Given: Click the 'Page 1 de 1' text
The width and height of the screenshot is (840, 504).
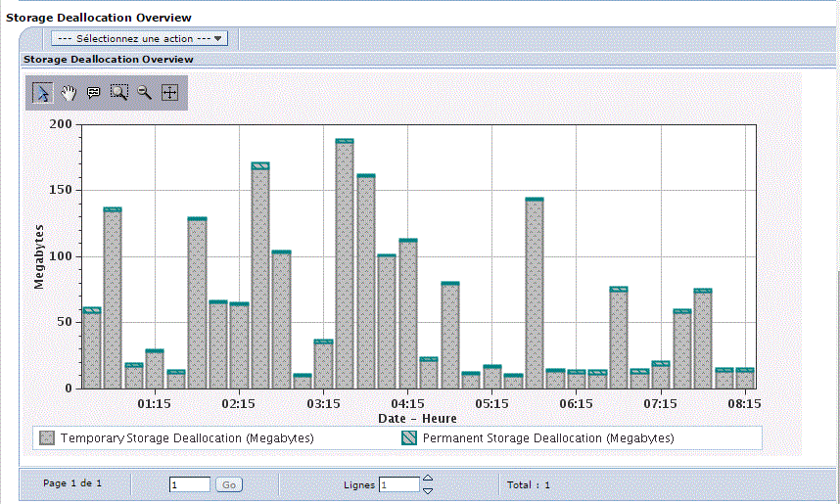Looking at the screenshot, I should point(72,483).
